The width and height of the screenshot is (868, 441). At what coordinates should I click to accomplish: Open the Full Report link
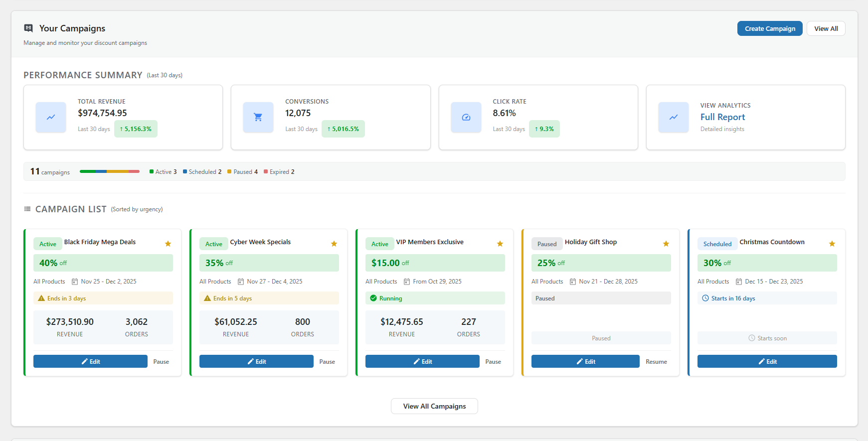pos(722,117)
